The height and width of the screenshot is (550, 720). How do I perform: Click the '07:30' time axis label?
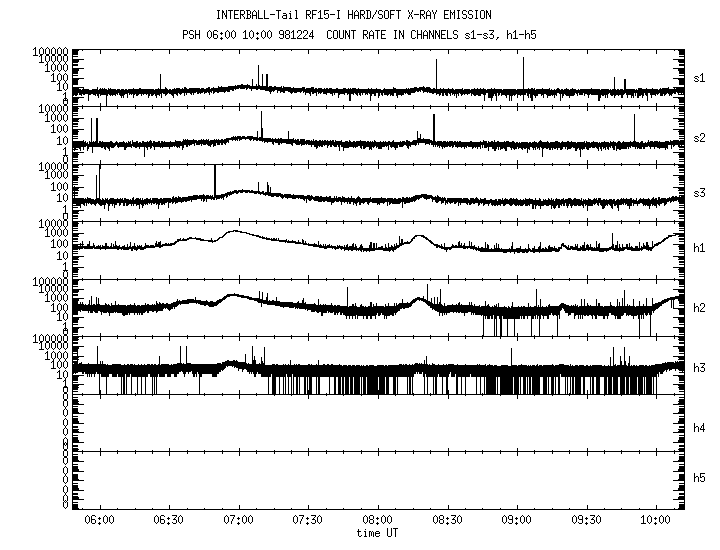[x=308, y=520]
